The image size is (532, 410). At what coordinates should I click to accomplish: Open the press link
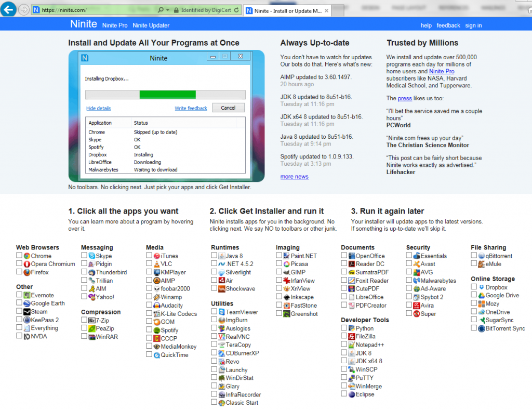tap(405, 98)
